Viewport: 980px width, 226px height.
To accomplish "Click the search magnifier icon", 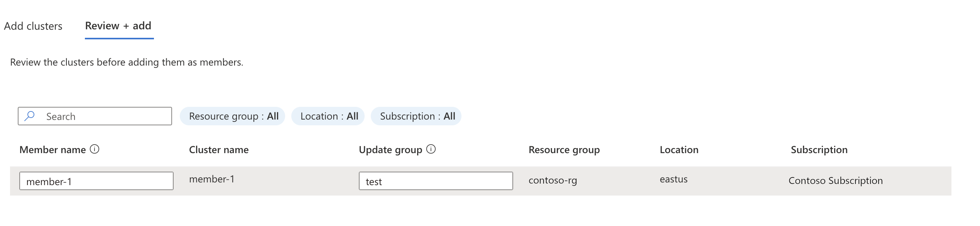I will click(30, 116).
